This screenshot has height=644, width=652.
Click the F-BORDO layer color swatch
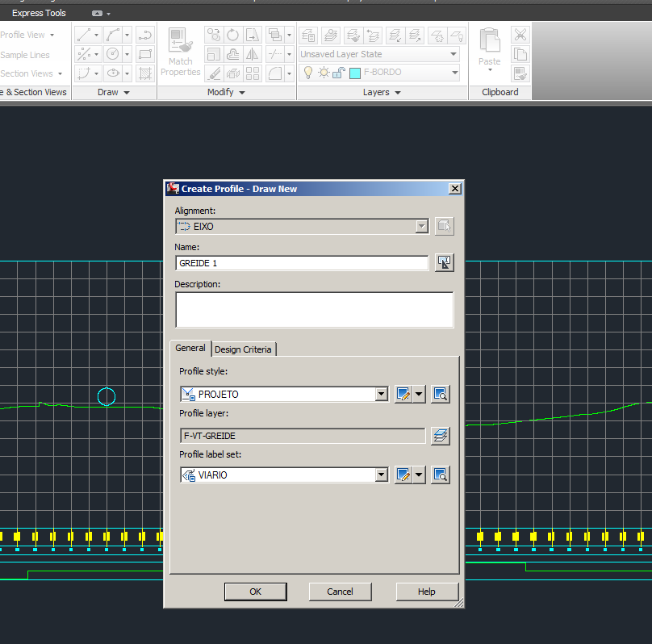click(354, 72)
